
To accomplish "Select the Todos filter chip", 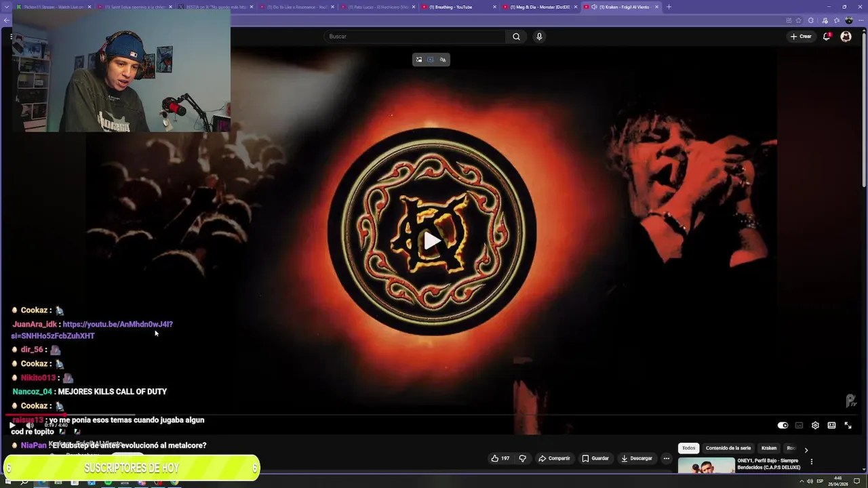I will [x=688, y=448].
